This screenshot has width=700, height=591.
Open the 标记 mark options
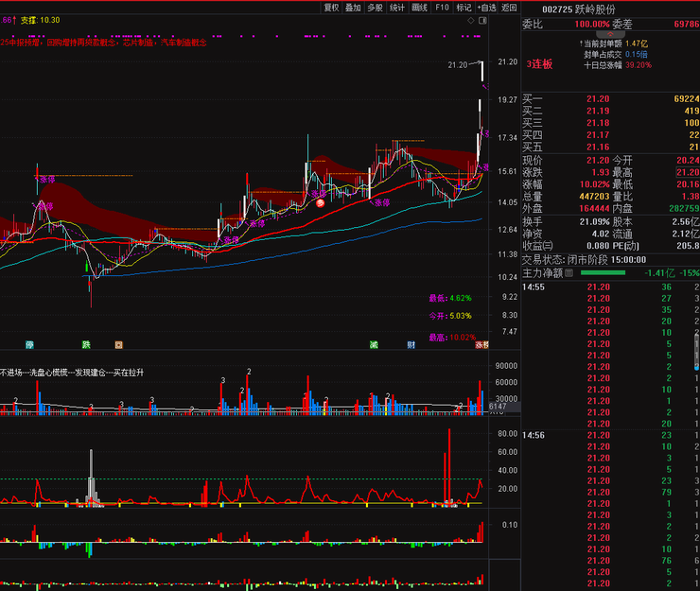[464, 7]
